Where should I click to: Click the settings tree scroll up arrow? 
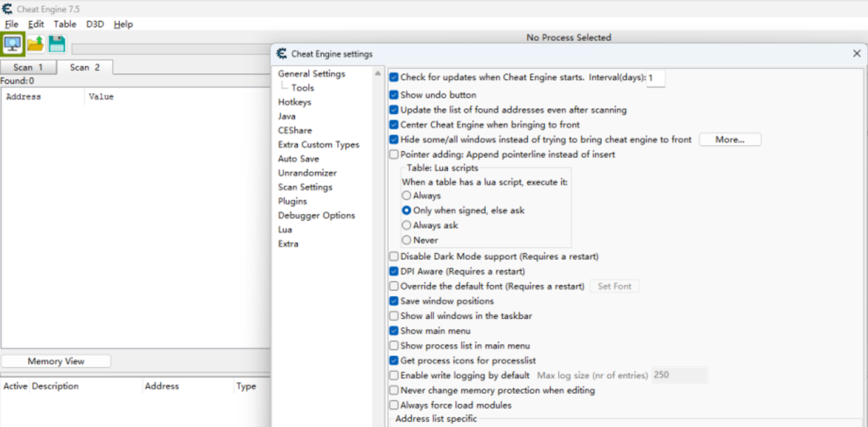pos(378,73)
